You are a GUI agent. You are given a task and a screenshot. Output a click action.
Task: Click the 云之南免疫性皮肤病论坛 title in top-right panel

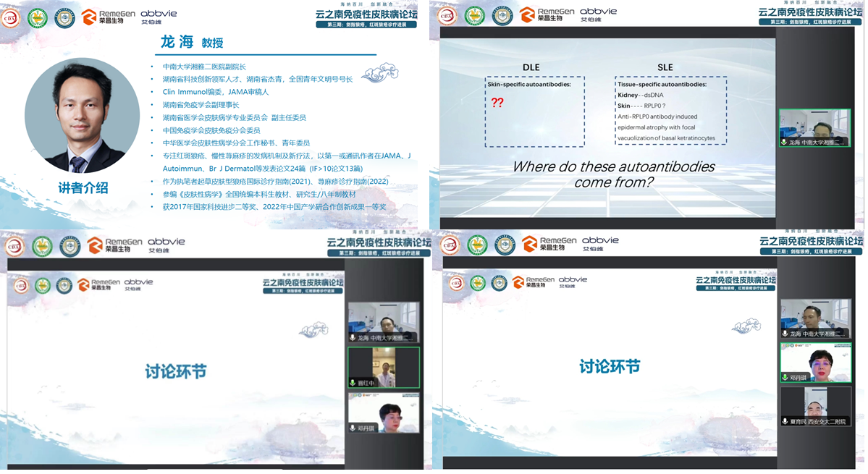(810, 12)
